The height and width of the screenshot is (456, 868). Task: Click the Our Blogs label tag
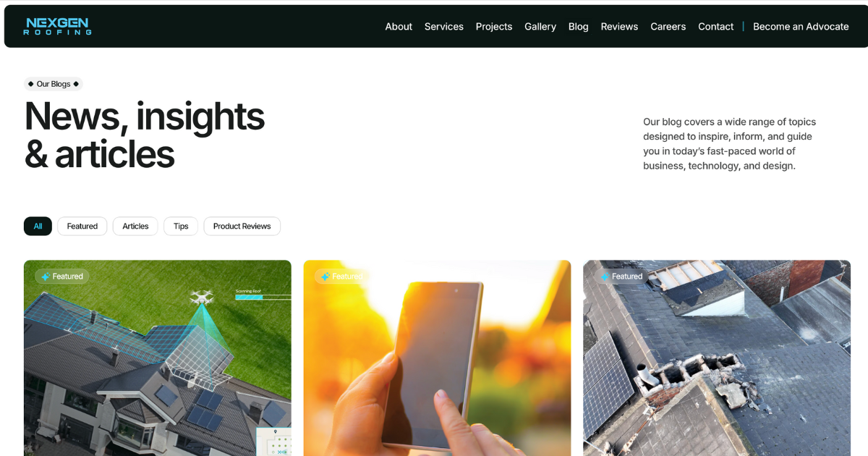[x=54, y=84]
